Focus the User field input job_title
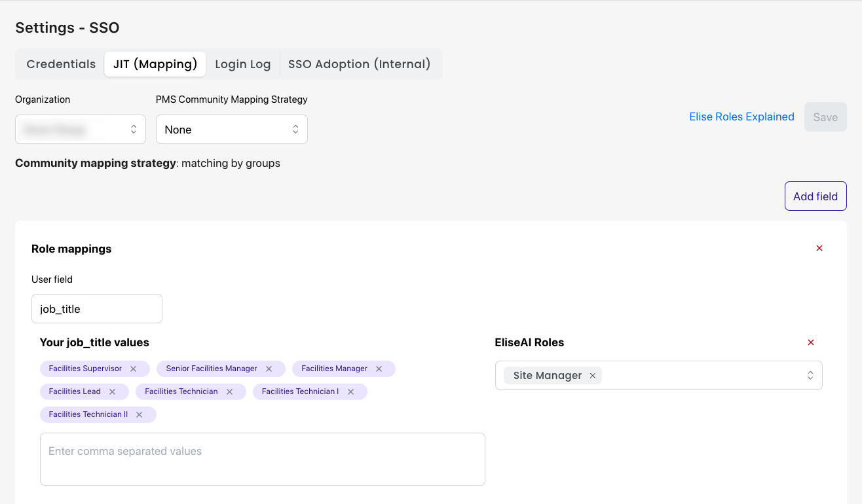 point(97,309)
